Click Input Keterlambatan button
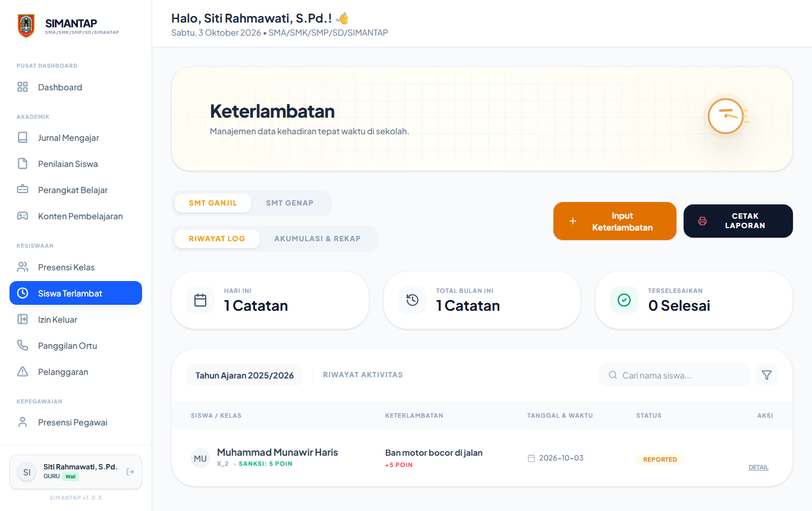This screenshot has width=812, height=511. click(x=615, y=221)
